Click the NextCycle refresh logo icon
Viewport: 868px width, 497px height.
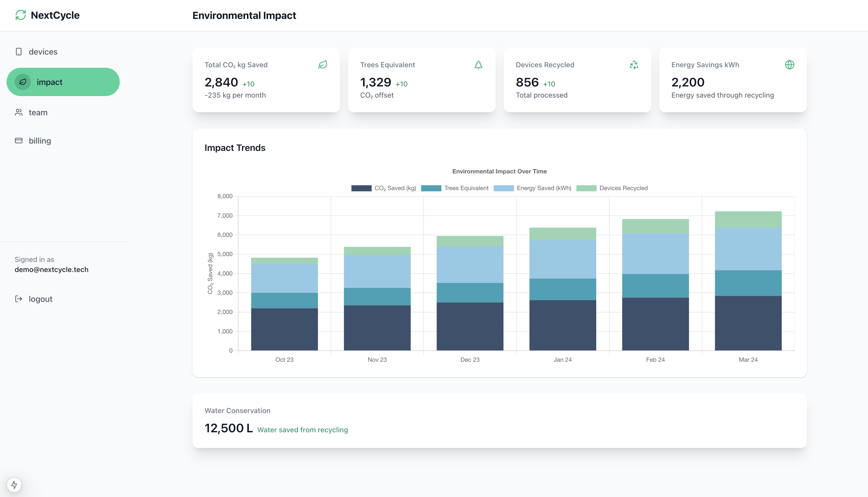(x=20, y=15)
